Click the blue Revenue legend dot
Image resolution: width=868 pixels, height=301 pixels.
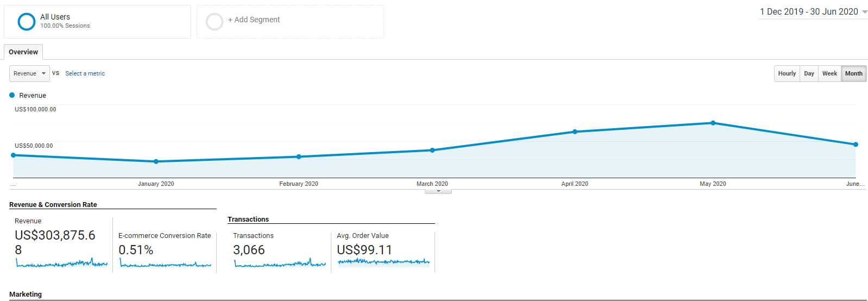pos(12,95)
